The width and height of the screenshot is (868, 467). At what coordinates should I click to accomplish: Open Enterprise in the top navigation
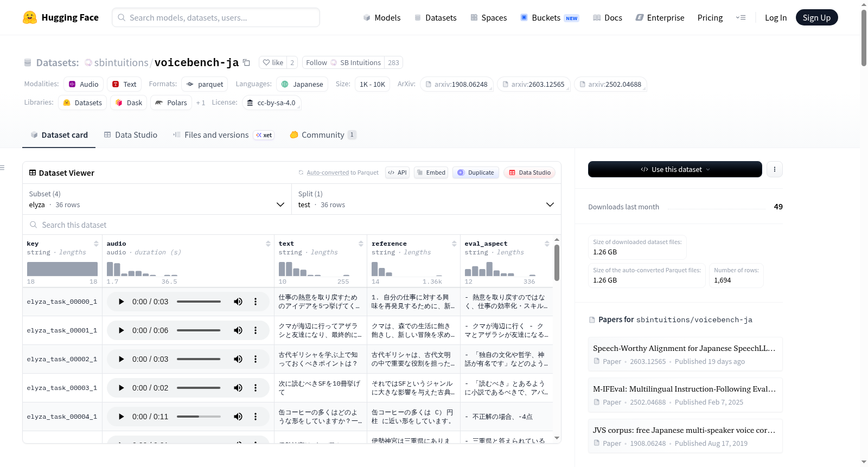coord(660,17)
